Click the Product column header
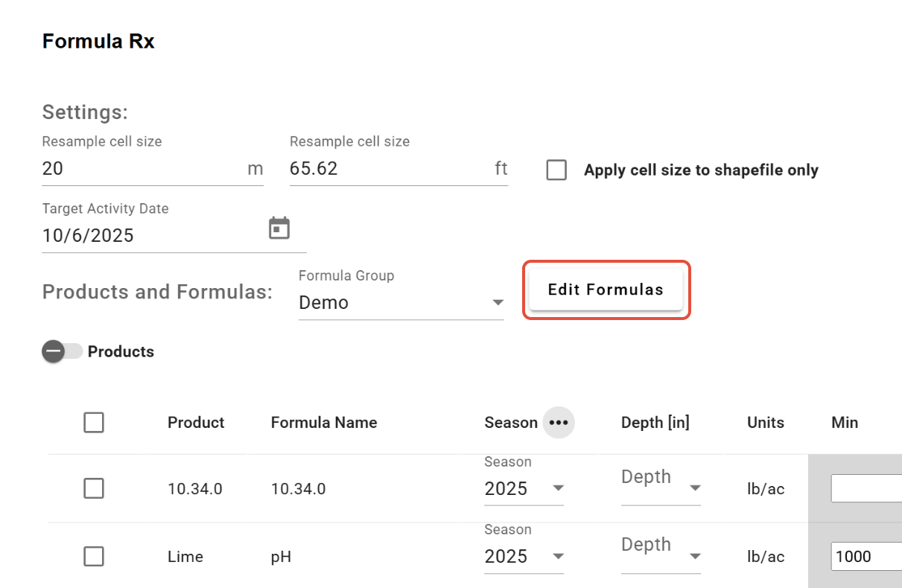902x588 pixels. [196, 423]
